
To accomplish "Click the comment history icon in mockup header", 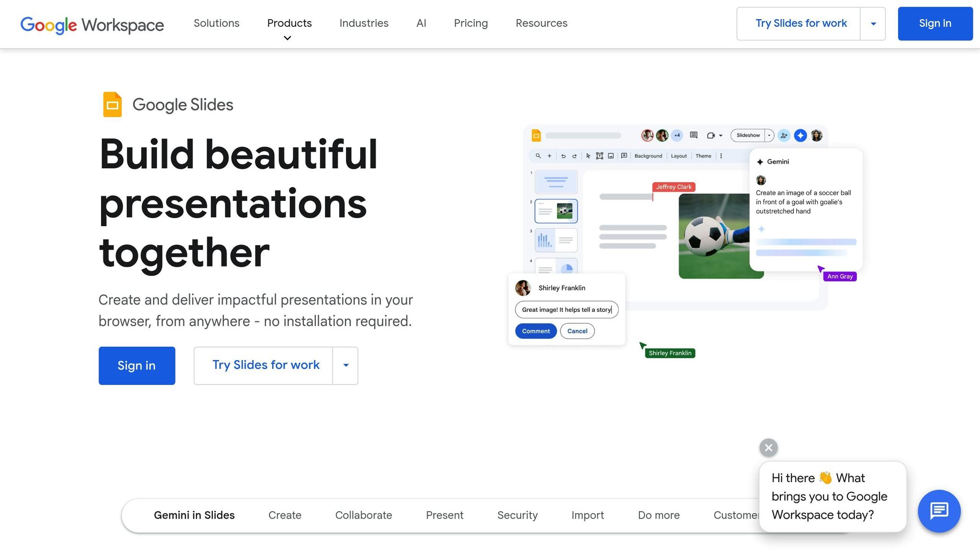I will point(693,135).
